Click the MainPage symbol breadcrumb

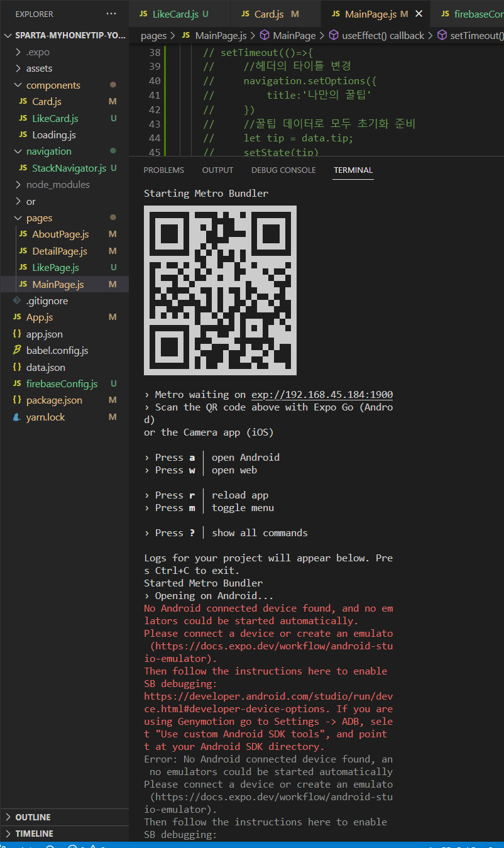pyautogui.click(x=288, y=36)
